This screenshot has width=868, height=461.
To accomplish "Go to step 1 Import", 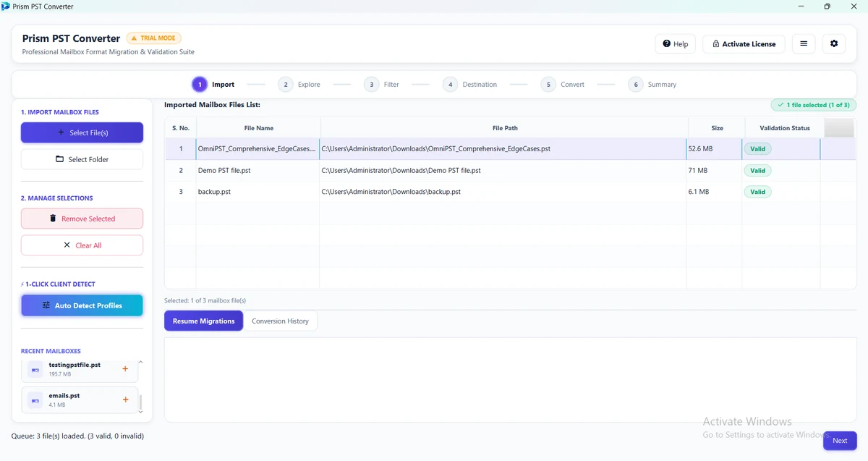I will click(x=213, y=85).
